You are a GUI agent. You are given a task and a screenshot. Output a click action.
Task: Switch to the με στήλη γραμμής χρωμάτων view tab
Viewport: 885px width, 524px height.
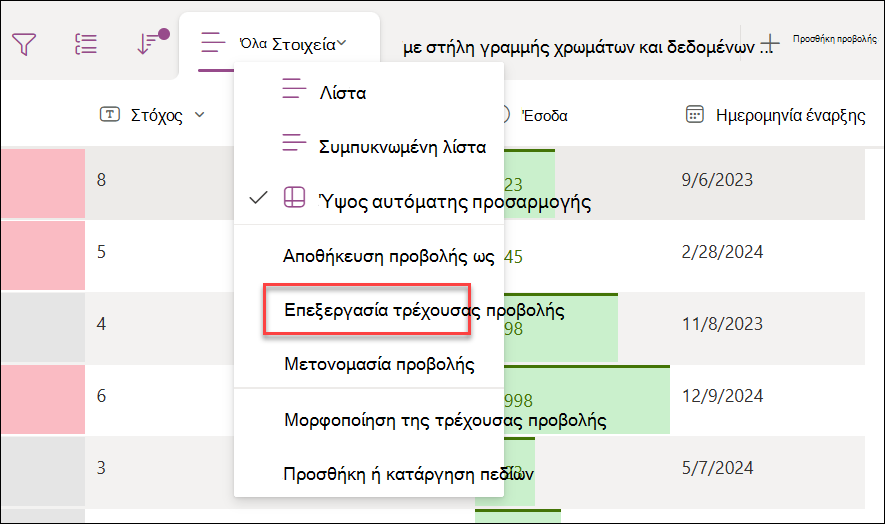point(587,47)
